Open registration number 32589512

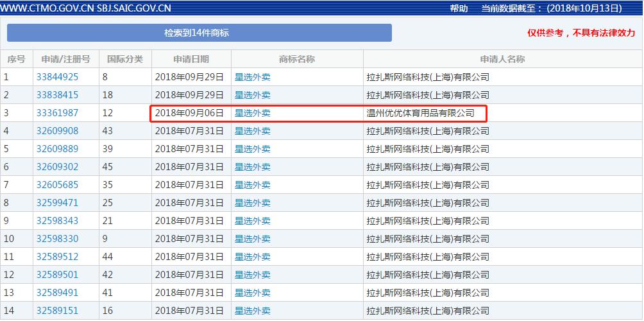[57, 257]
